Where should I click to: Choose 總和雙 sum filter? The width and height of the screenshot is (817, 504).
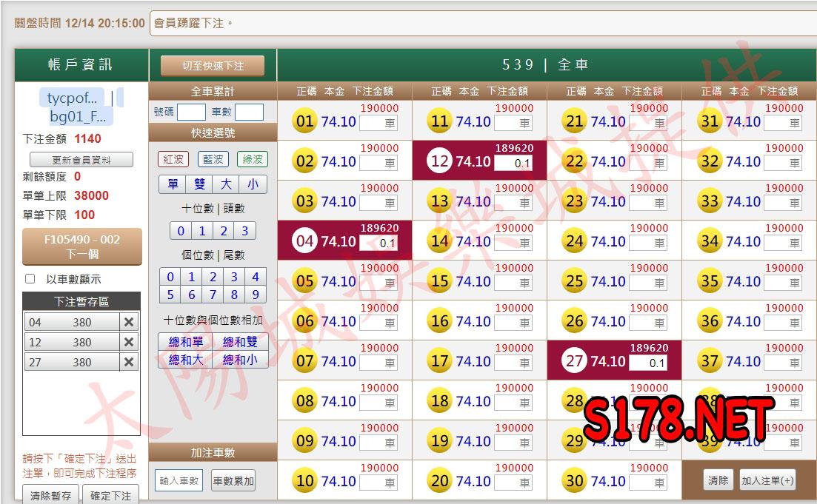pos(240,342)
